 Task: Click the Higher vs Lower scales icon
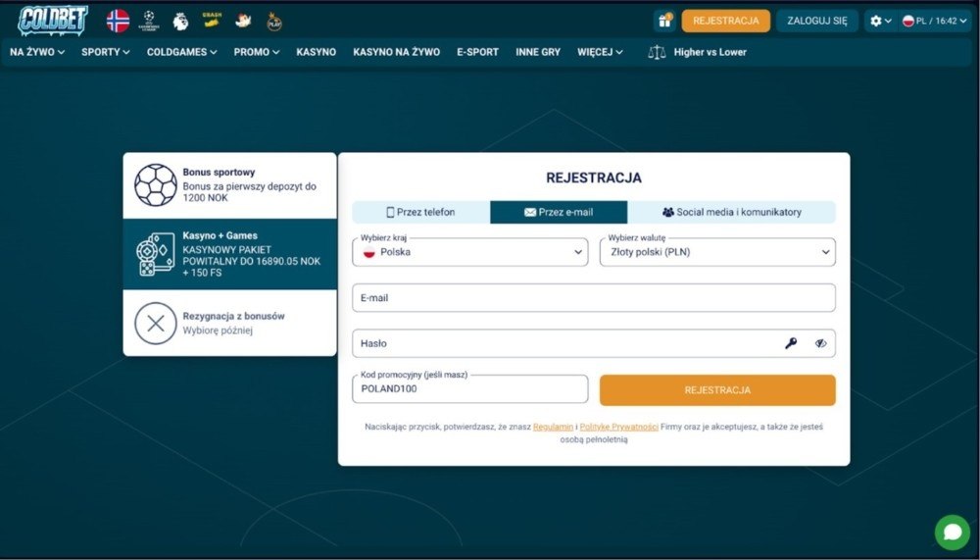(657, 52)
